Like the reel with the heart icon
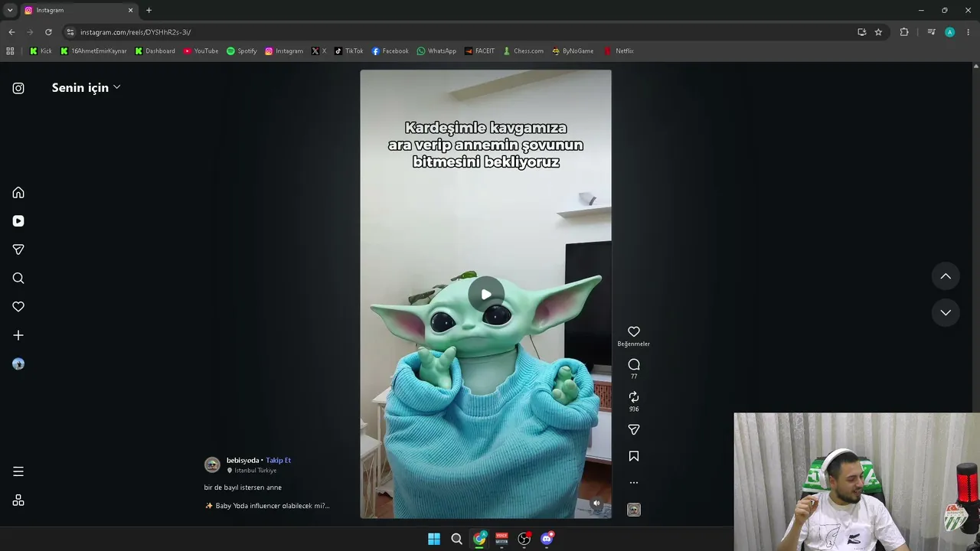Image resolution: width=980 pixels, height=551 pixels. [x=634, y=331]
